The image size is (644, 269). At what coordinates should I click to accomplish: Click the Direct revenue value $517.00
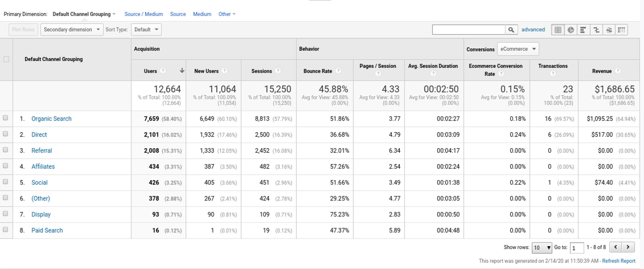point(602,135)
